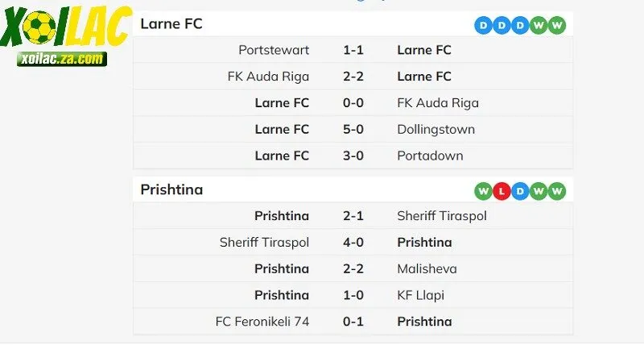Click the Dollingstown team name

[436, 129]
